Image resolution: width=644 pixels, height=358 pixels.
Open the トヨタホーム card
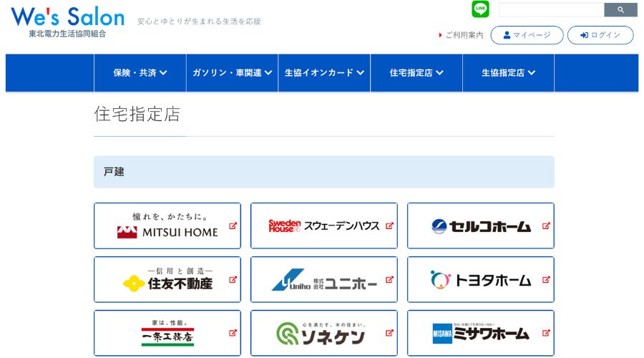tap(481, 279)
